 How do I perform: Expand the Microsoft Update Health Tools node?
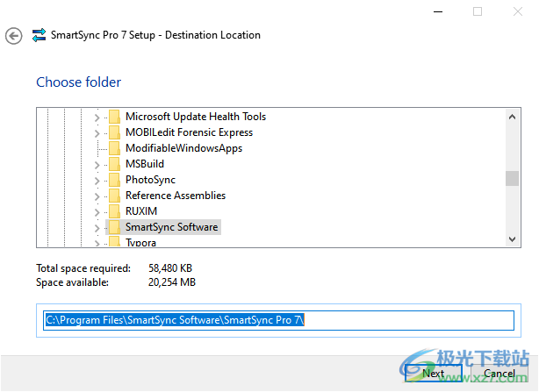97,118
